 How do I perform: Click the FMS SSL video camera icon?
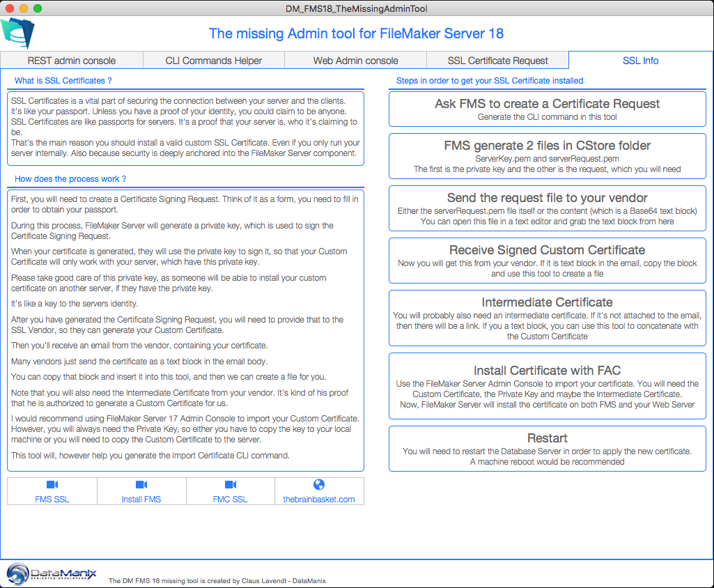pos(52,484)
